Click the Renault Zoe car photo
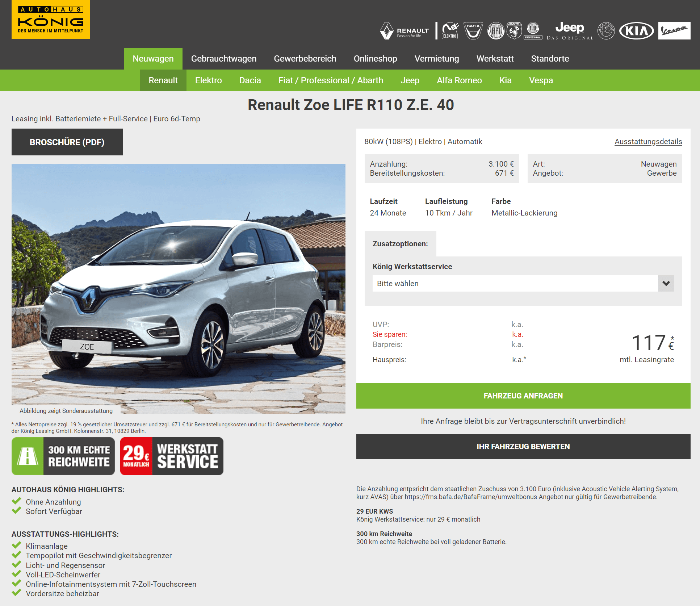The height and width of the screenshot is (606, 700). (179, 289)
